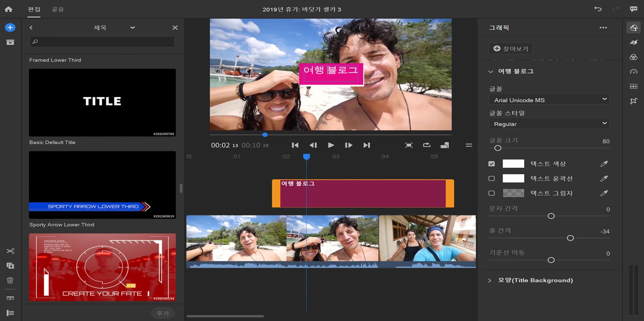Enable the 텍스트 윤곽선 checkbox
Image resolution: width=644 pixels, height=321 pixels.
tap(492, 178)
